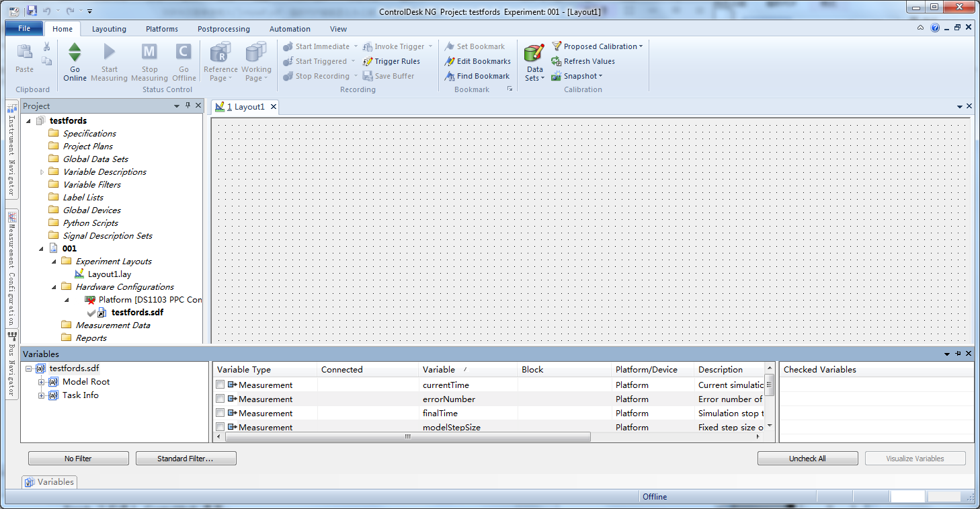Click the Cut scissors icon

pos(47,46)
